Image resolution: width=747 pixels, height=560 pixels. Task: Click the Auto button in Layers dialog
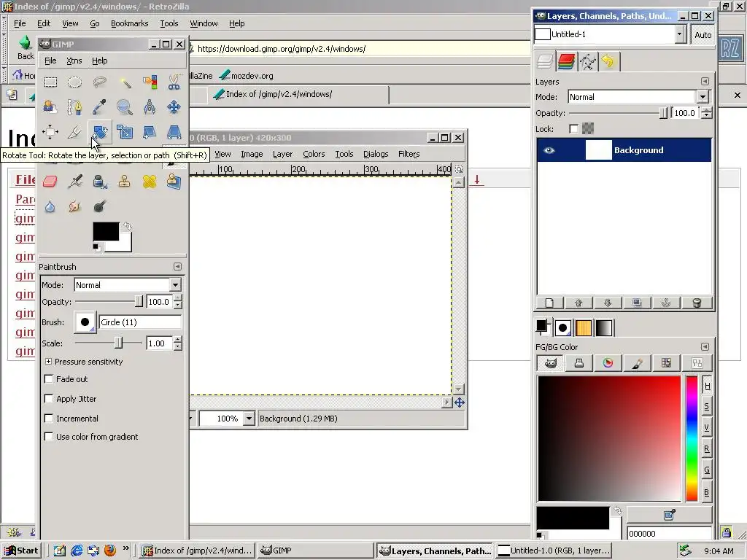click(x=703, y=35)
